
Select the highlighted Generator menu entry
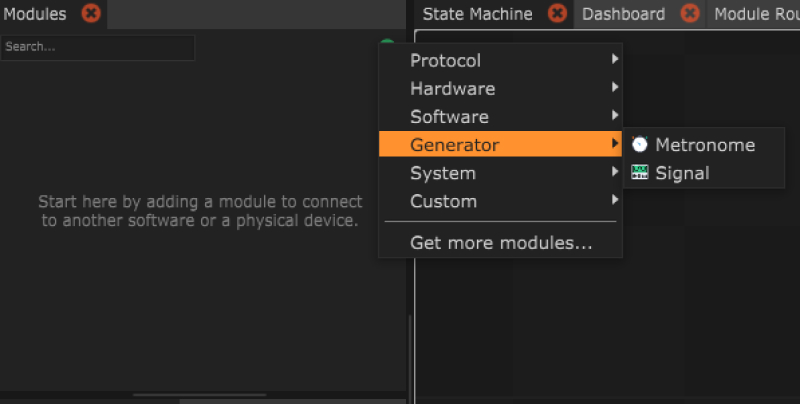click(x=455, y=145)
